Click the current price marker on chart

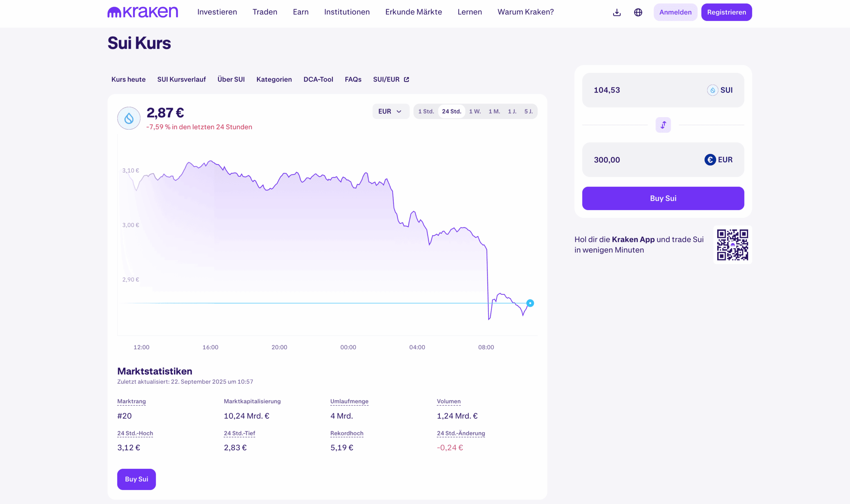tap(530, 303)
